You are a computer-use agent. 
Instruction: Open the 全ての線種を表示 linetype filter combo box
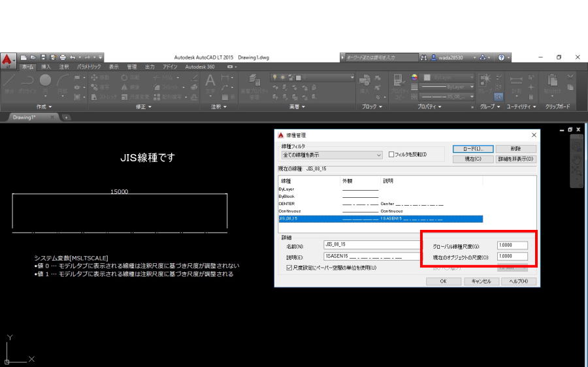point(332,155)
